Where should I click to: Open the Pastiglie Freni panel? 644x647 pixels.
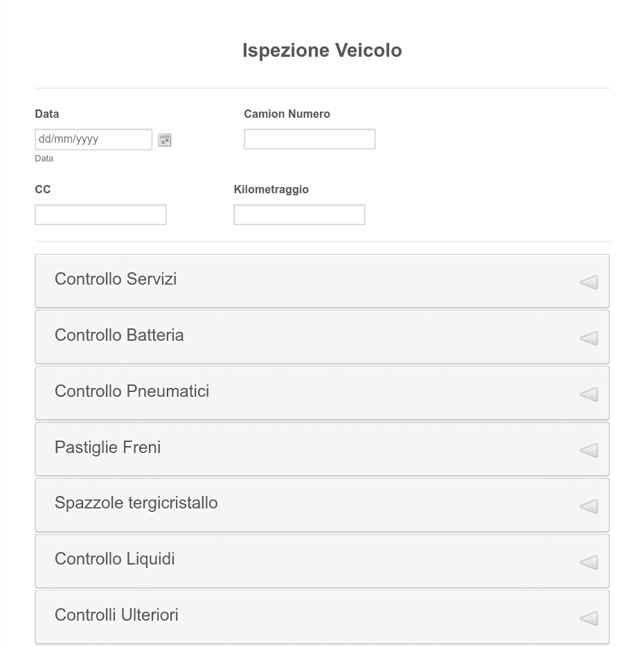tap(322, 450)
